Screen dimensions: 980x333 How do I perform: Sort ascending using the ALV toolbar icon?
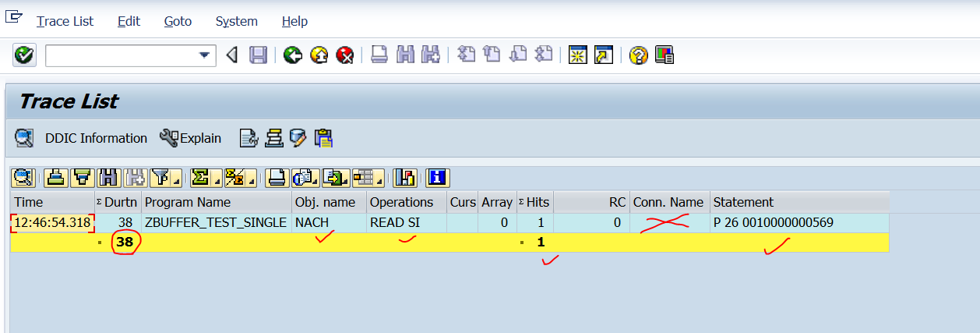click(x=55, y=178)
